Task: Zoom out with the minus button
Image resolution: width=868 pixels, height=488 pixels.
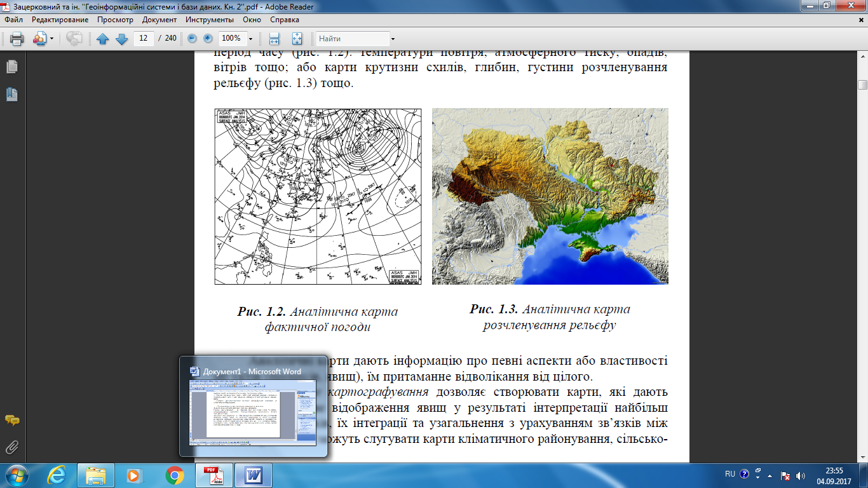Action: [192, 39]
